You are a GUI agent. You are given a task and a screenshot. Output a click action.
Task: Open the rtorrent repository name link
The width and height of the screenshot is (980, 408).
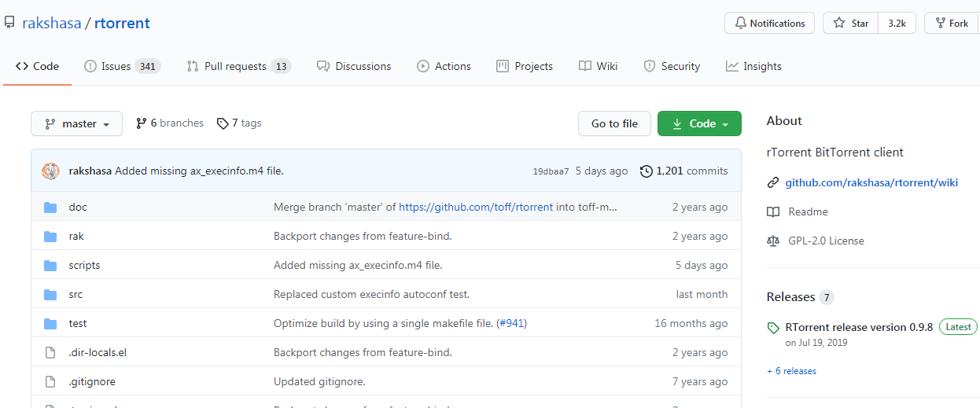122,23
